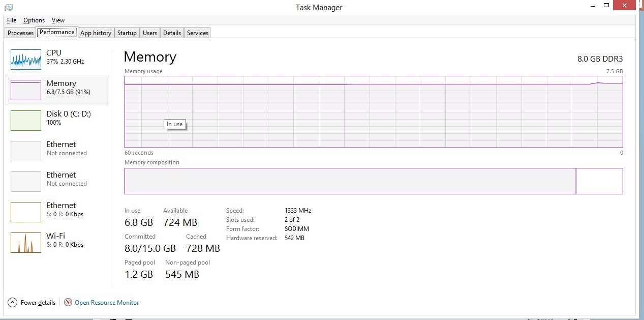
Task: Open the File menu
Action: click(12, 20)
